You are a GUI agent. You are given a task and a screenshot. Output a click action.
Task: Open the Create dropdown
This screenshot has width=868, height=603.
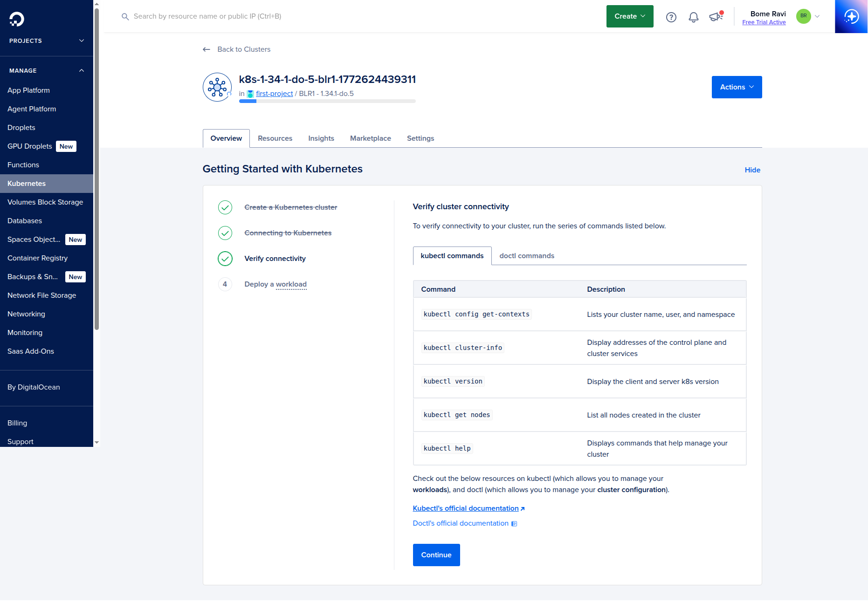[x=629, y=16]
